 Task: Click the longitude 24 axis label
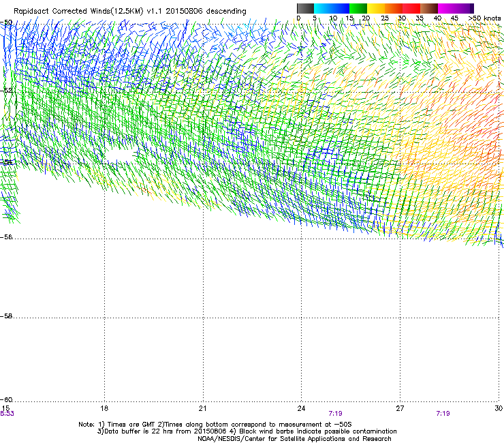[301, 408]
